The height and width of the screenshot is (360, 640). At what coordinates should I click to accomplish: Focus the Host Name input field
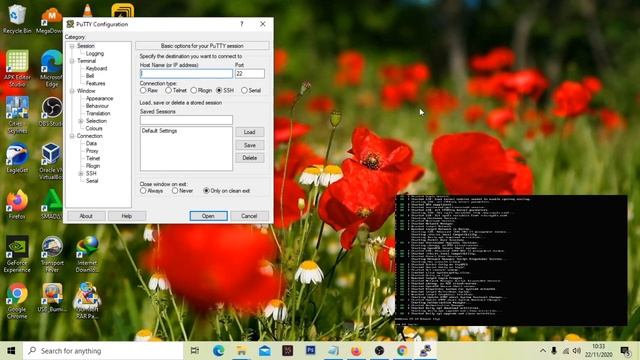[x=186, y=73]
